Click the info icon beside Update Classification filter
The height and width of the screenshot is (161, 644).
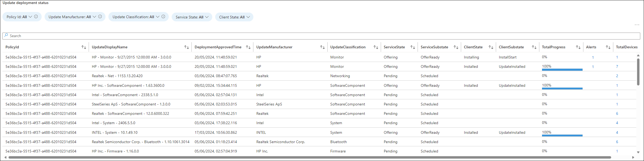click(x=163, y=17)
